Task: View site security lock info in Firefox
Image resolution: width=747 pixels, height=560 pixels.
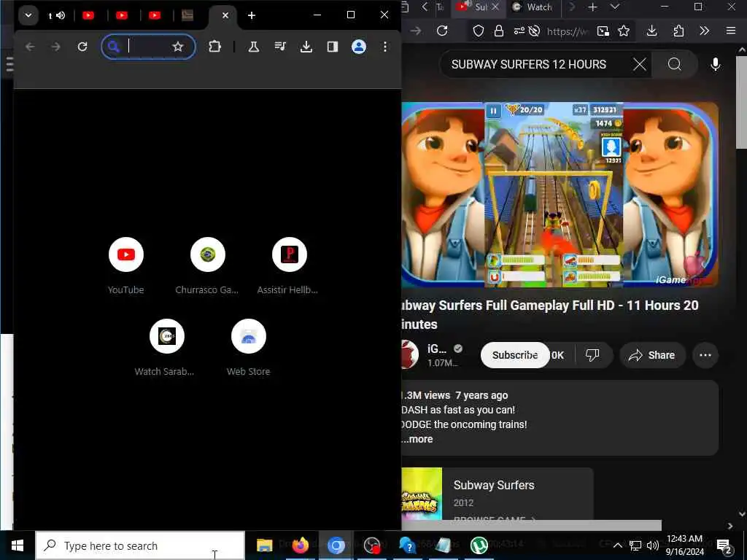Action: click(499, 31)
